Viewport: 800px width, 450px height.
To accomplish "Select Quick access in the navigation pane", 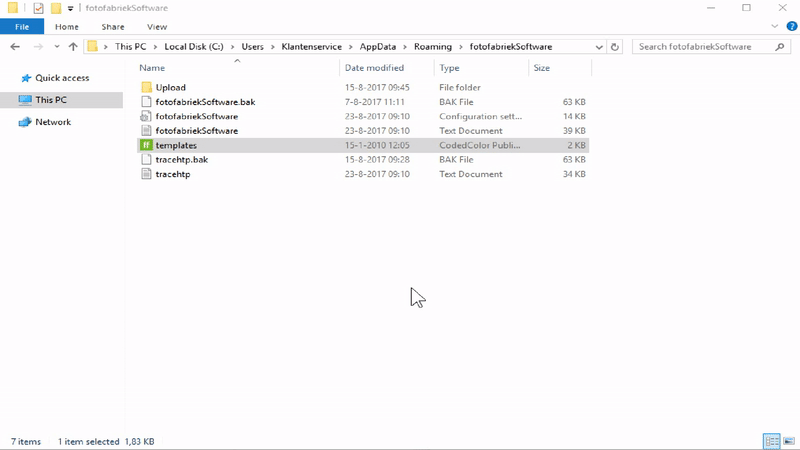I will (x=62, y=78).
